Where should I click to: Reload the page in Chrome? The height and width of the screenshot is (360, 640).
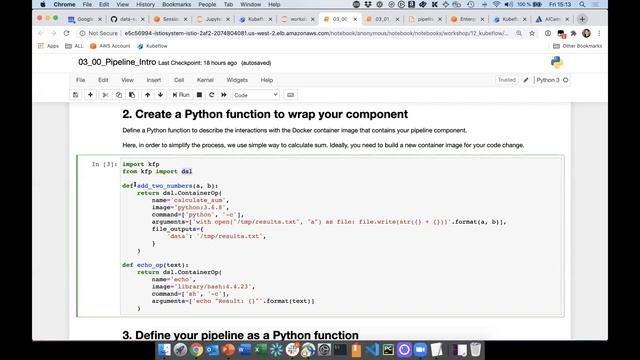click(x=67, y=33)
